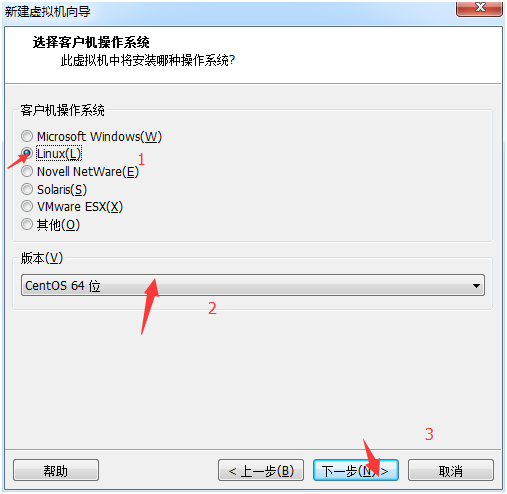Choose the Novell NetWare radio option
Viewport: 507px width, 494px height.
(27, 171)
